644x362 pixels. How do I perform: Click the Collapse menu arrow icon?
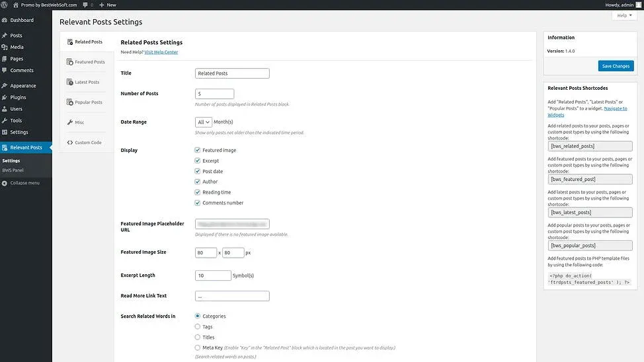5,183
